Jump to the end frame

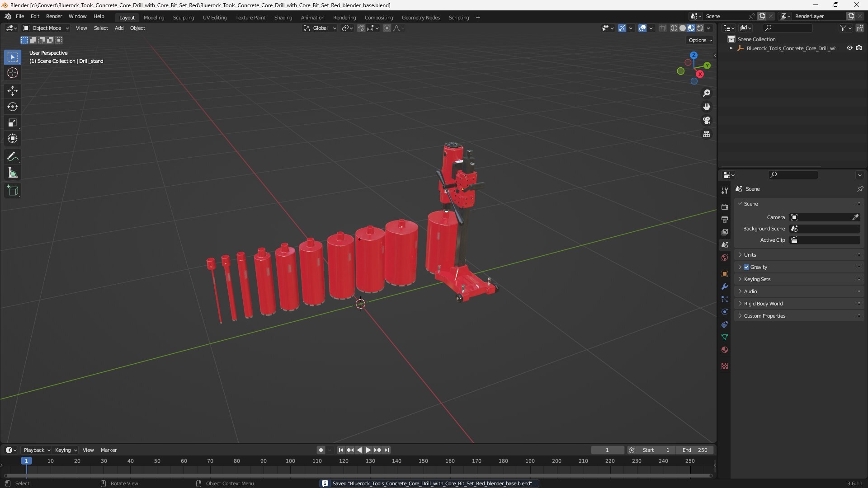pos(387,450)
